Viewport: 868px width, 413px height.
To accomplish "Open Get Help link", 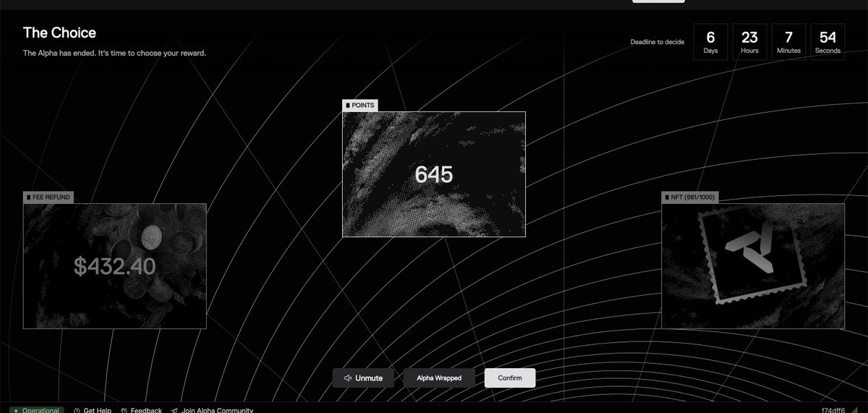I will (93, 410).
